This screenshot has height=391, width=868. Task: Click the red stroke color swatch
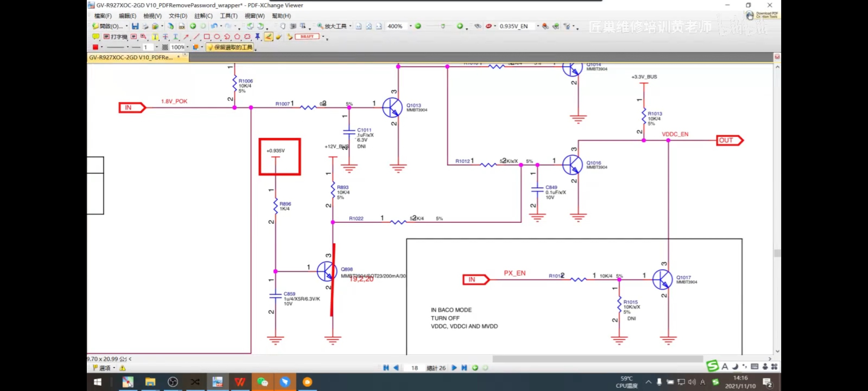(x=95, y=47)
